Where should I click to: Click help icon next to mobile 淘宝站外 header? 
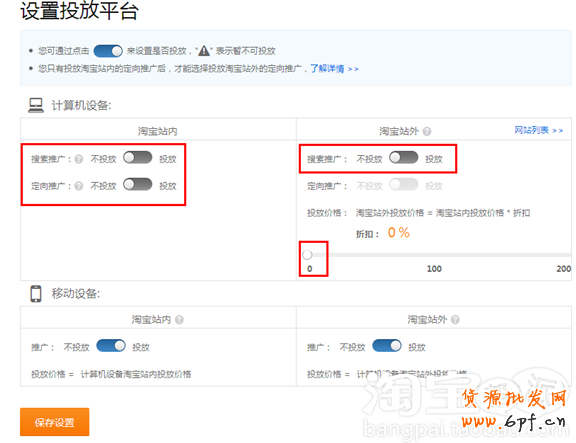coord(455,320)
